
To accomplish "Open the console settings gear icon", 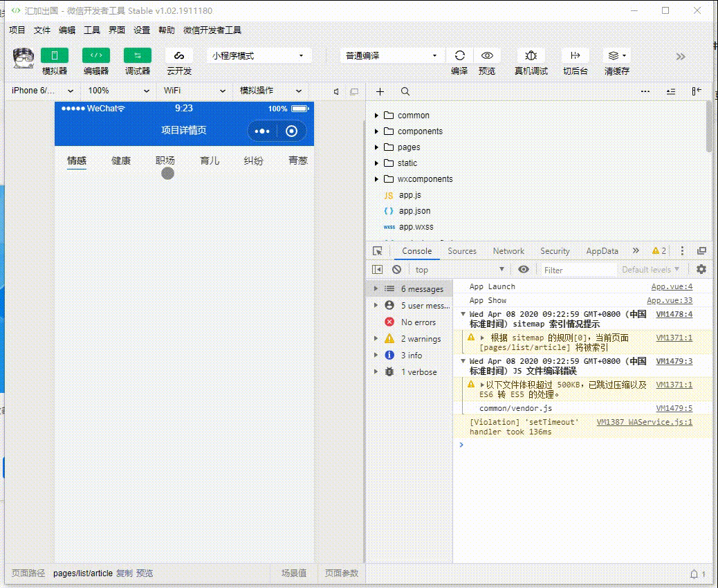I will tap(701, 269).
